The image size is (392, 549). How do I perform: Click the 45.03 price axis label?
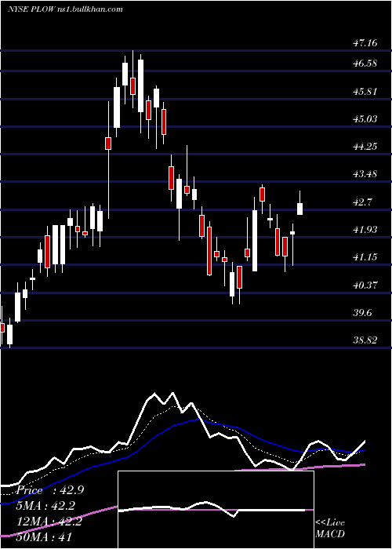pyautogui.click(x=365, y=119)
